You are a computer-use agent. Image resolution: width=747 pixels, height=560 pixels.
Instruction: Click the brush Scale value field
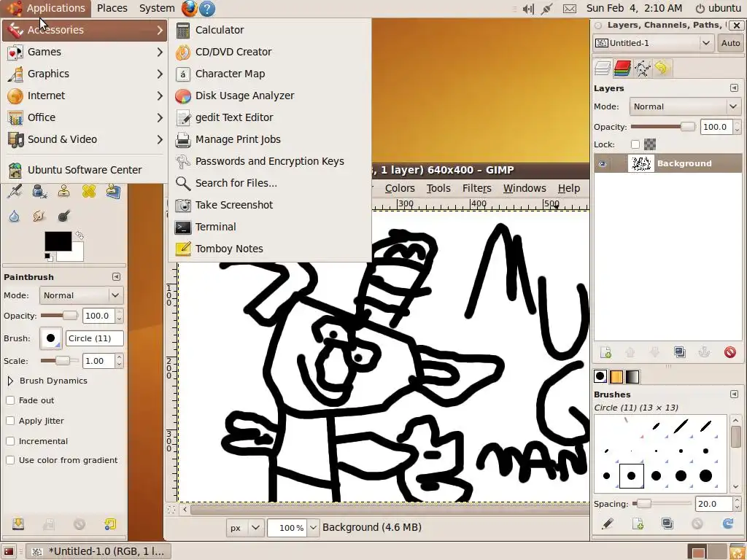98,361
